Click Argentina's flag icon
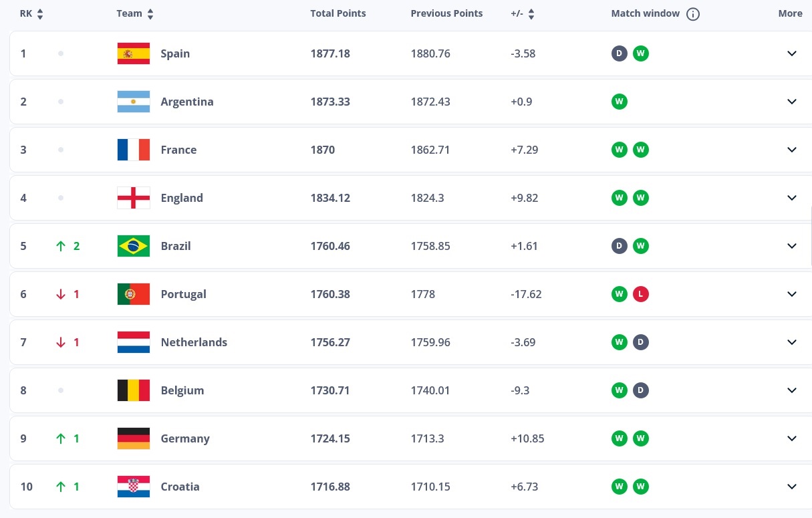812x518 pixels. point(133,102)
